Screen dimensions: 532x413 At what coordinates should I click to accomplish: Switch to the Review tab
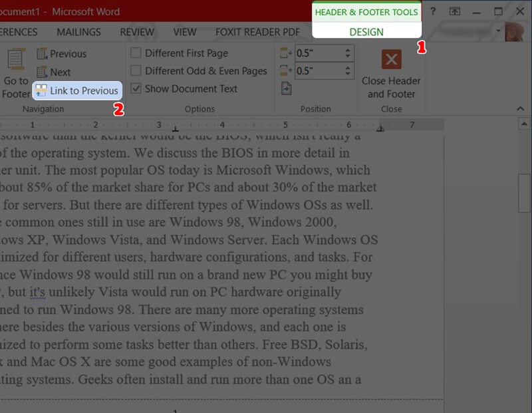pos(137,32)
